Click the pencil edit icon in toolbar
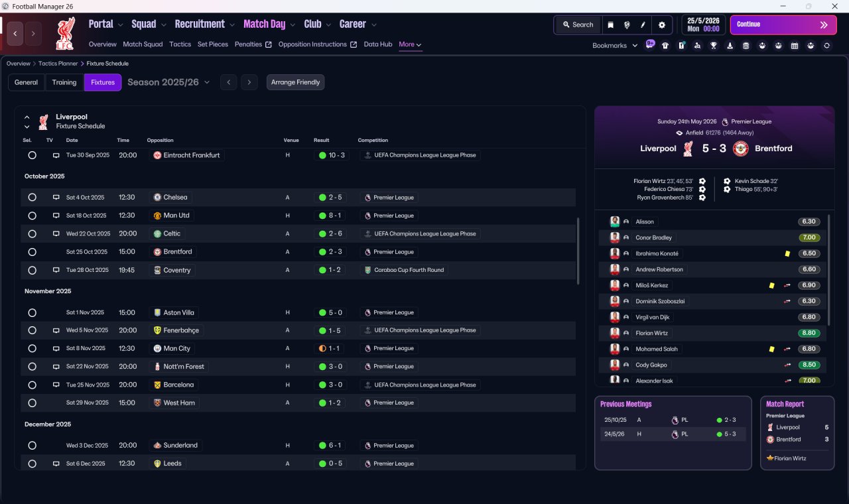The width and height of the screenshot is (849, 504). 643,25
